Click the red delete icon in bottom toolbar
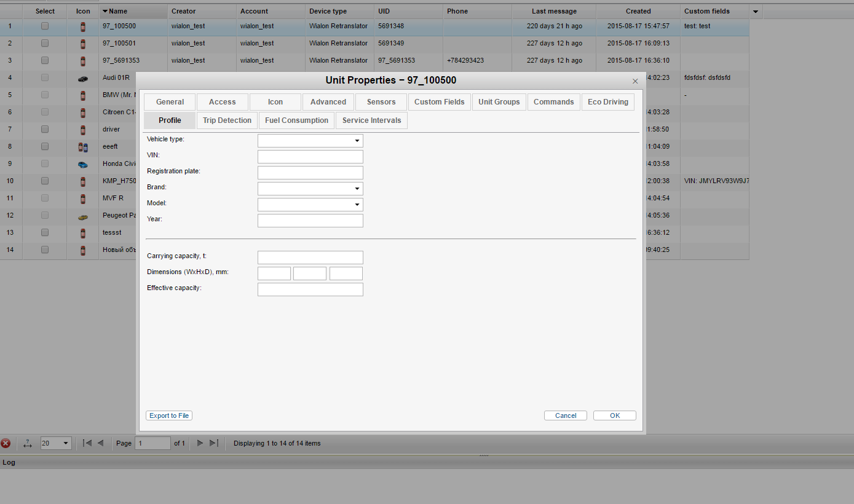 tap(6, 443)
